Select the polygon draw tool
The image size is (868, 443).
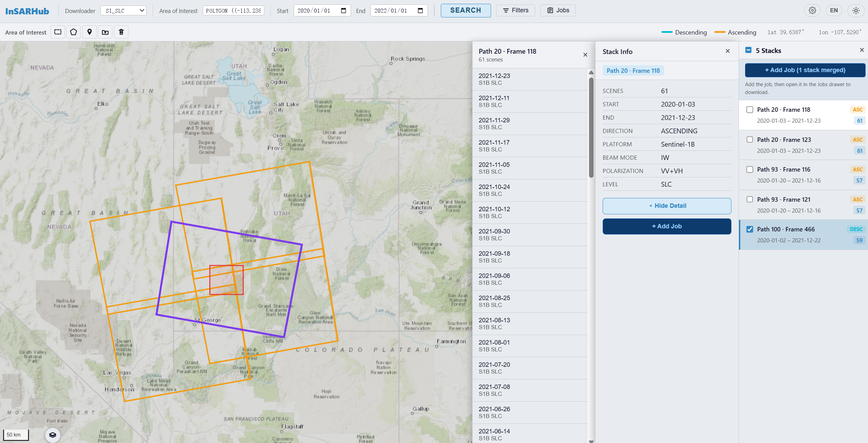73,32
